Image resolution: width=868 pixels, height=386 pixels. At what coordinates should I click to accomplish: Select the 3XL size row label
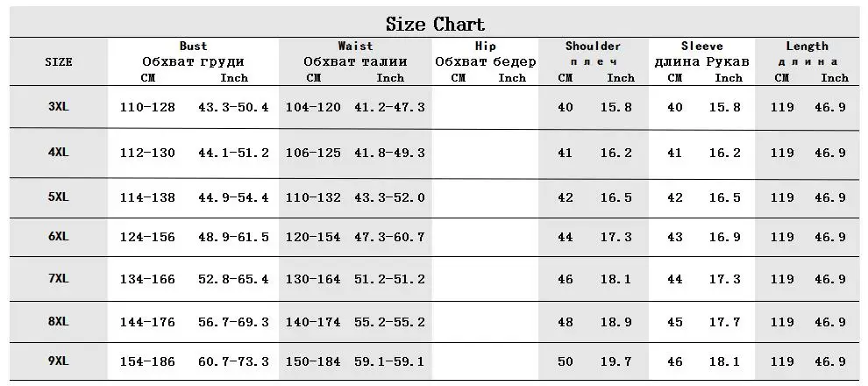(59, 106)
